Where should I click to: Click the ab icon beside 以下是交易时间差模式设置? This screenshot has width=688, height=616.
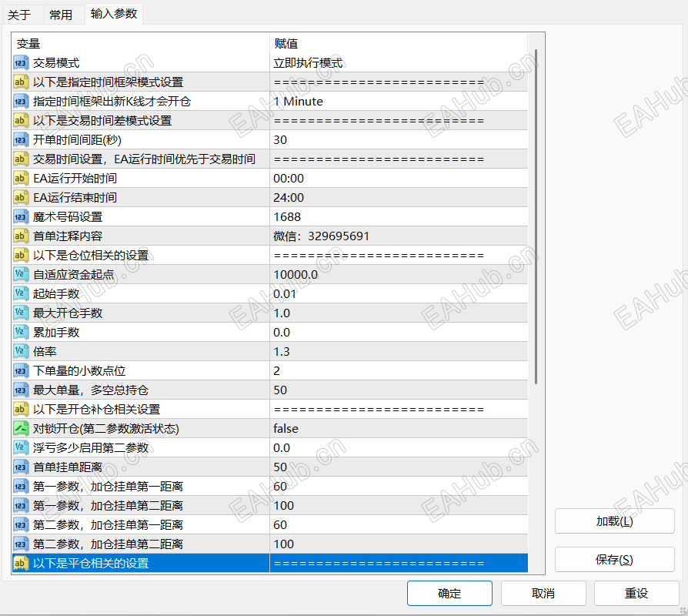[x=20, y=121]
